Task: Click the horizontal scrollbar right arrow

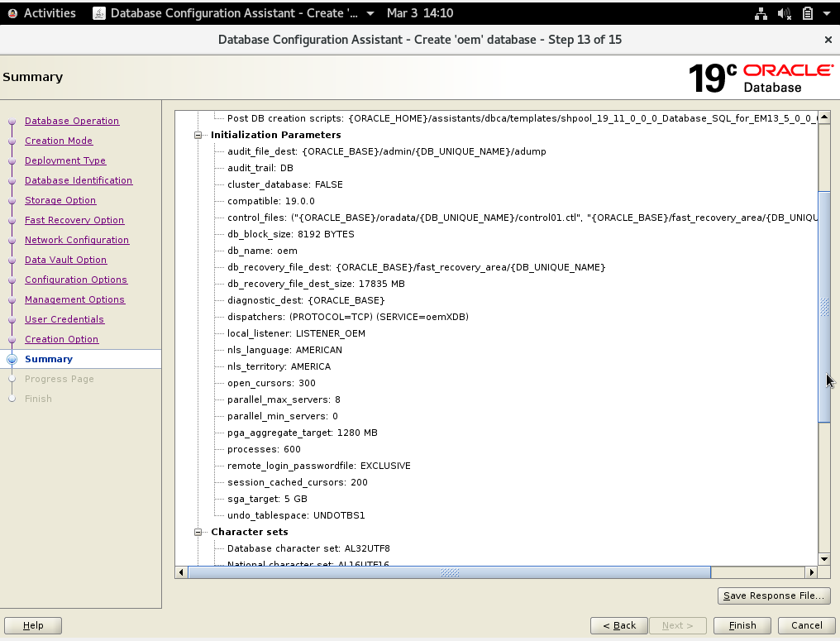Action: [x=812, y=572]
